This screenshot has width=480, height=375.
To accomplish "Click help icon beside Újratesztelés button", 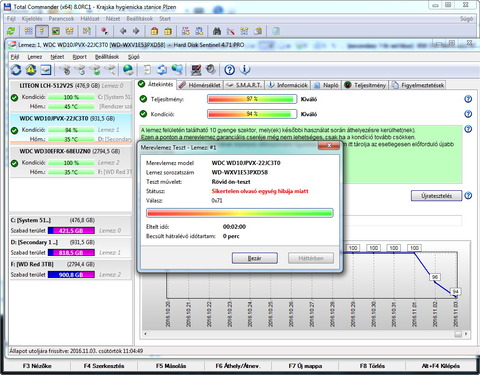I will [468, 196].
